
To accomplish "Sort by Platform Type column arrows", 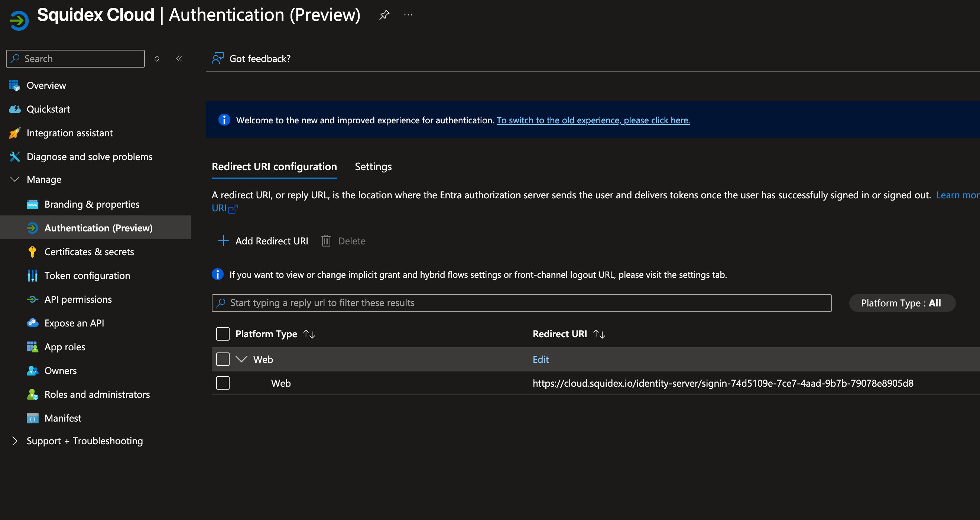I will [309, 334].
